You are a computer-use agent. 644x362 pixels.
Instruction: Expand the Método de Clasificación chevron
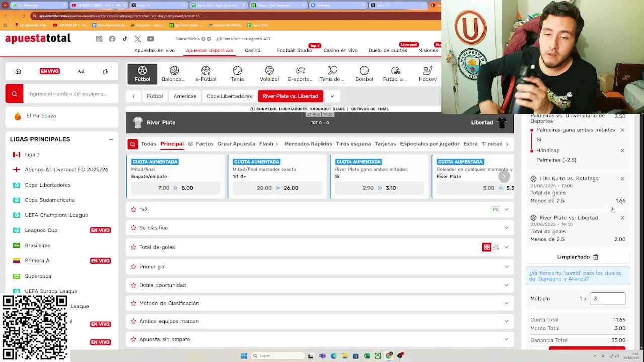(x=506, y=303)
